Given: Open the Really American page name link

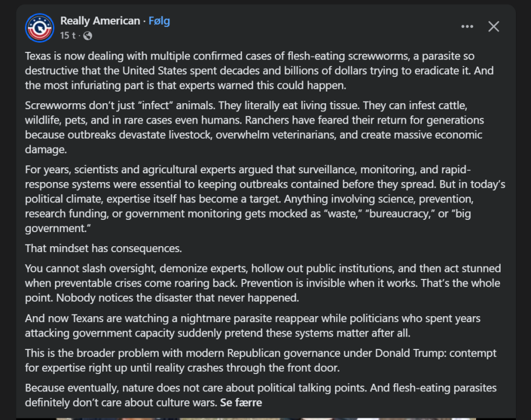Looking at the screenshot, I should tap(100, 20).
